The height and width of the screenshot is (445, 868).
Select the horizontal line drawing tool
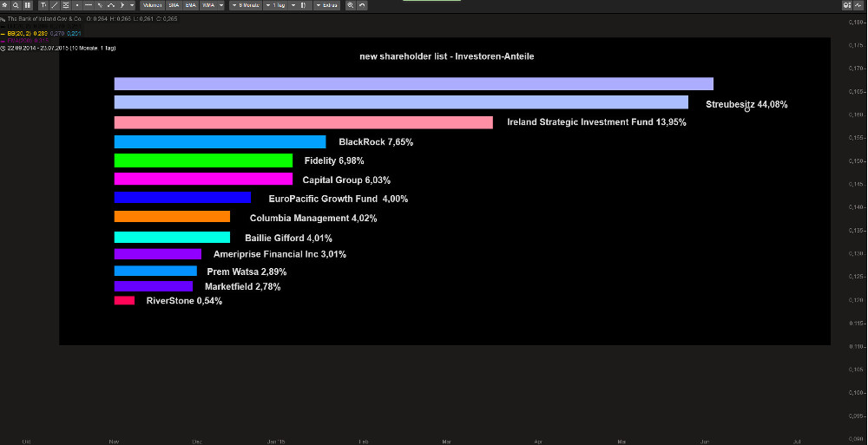[88, 5]
